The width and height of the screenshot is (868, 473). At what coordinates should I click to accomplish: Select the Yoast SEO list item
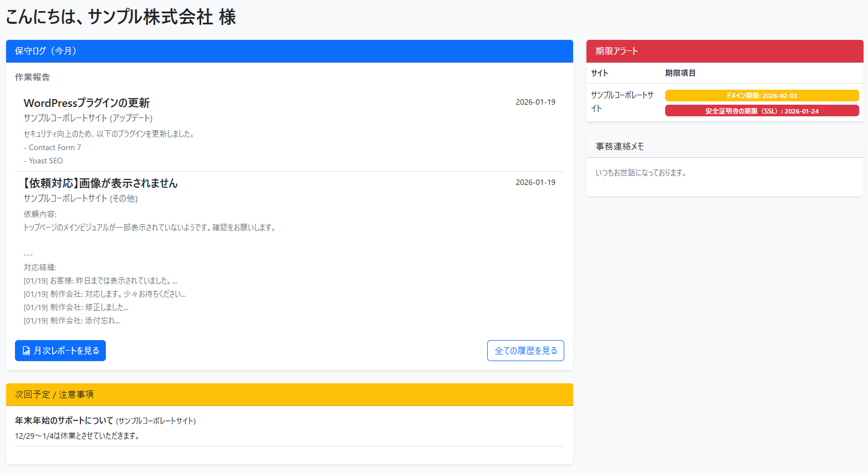point(43,161)
